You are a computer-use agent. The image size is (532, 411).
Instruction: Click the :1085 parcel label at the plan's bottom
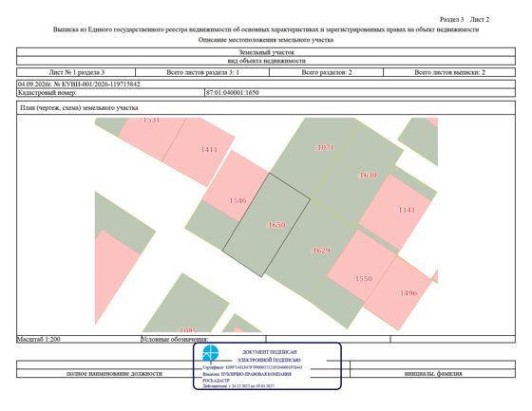tap(188, 330)
